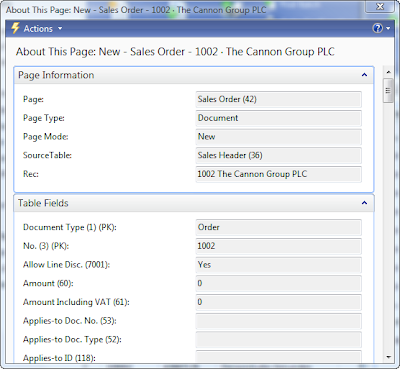Viewport: 400px width, 369px height.
Task: Select the No. 1002 field
Action: coord(279,246)
